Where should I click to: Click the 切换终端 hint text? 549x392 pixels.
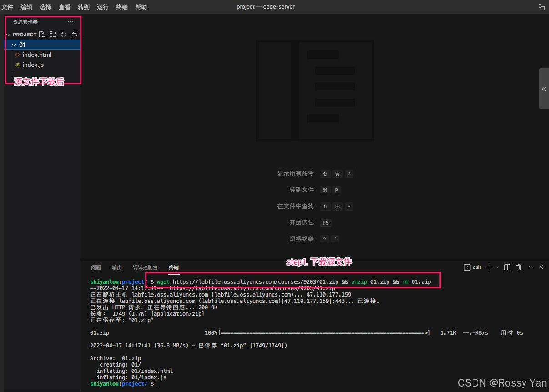(302, 239)
